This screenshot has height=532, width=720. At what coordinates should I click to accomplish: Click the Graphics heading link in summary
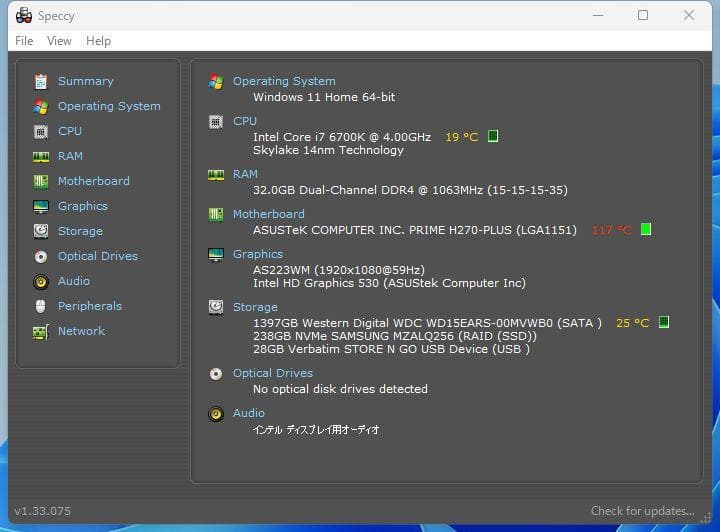coord(258,254)
